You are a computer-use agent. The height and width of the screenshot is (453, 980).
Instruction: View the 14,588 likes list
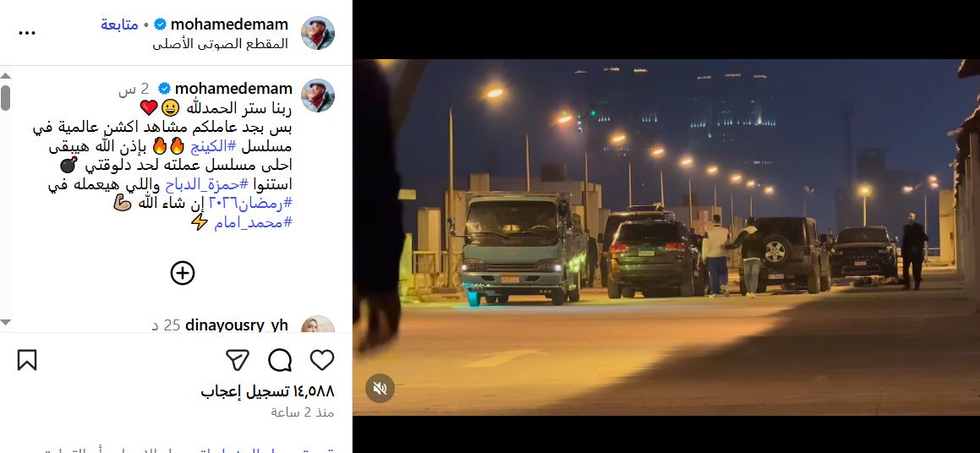coord(267,392)
